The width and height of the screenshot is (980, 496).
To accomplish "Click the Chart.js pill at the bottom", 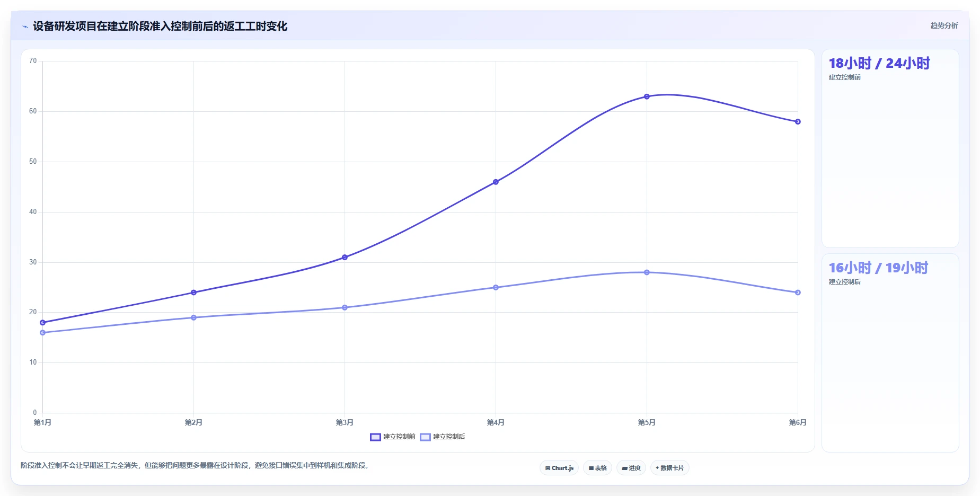I will [559, 468].
